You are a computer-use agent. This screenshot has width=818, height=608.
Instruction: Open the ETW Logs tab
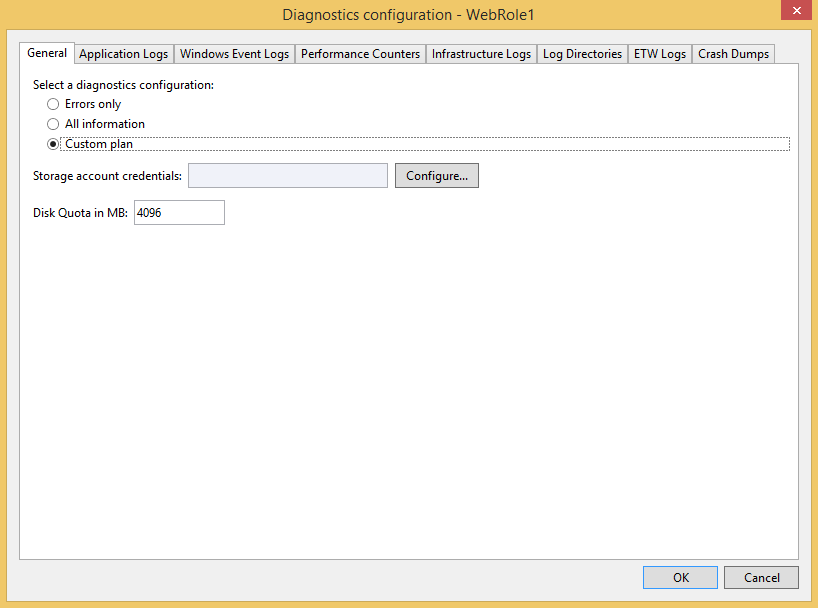(659, 54)
